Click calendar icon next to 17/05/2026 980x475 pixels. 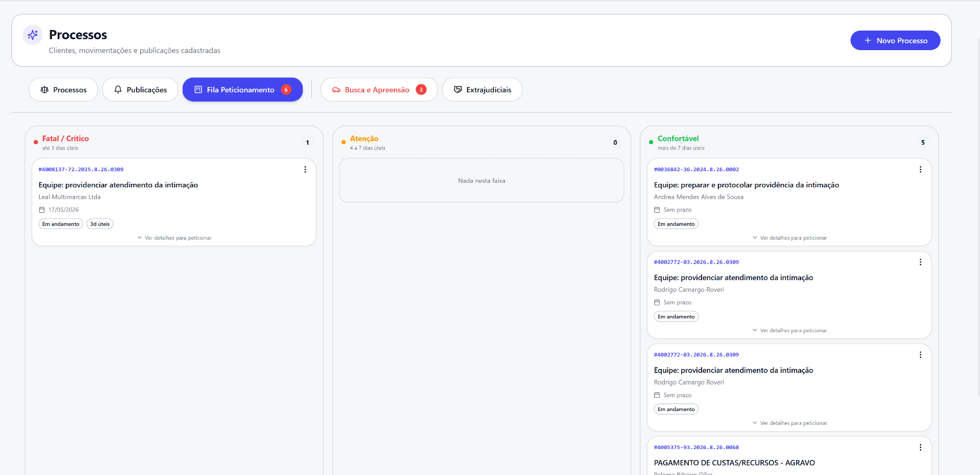coord(42,210)
